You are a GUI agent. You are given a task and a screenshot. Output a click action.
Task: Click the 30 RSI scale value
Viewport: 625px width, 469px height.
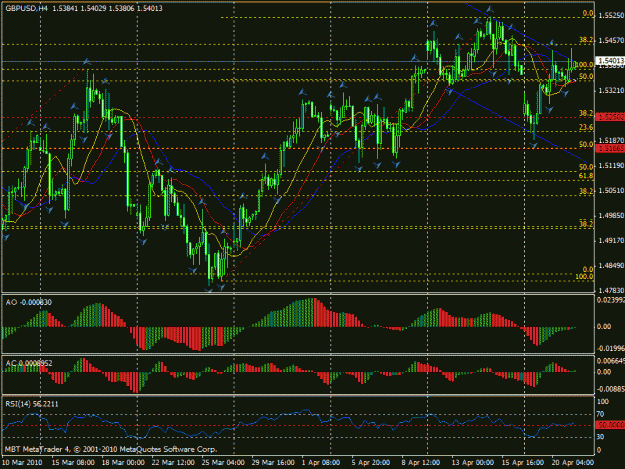click(x=600, y=437)
